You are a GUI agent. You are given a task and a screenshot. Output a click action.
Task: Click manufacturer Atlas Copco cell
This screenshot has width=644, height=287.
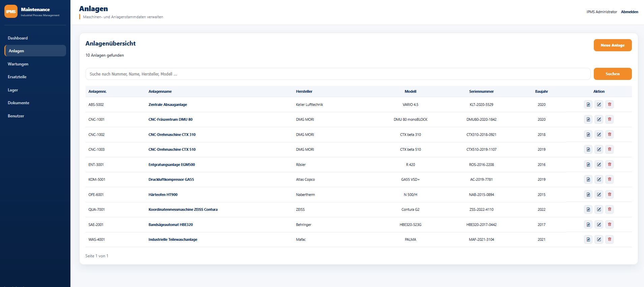[305, 179]
